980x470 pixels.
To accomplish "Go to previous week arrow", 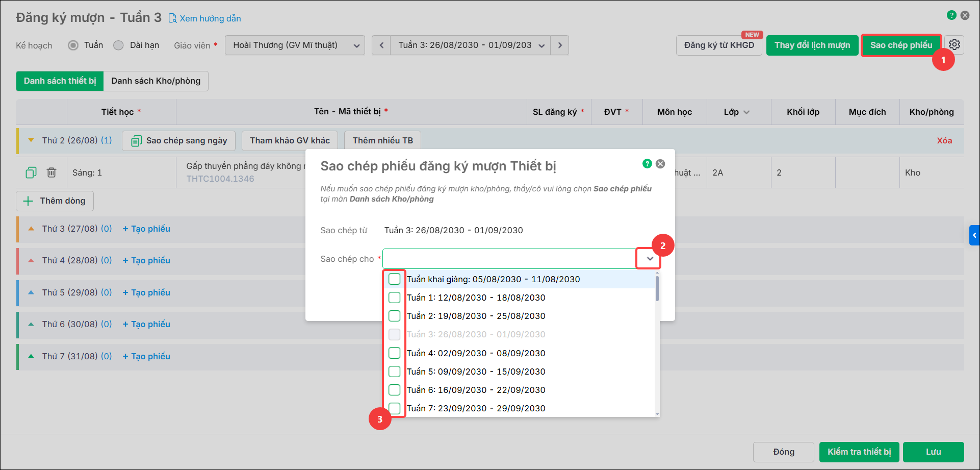I will [381, 45].
